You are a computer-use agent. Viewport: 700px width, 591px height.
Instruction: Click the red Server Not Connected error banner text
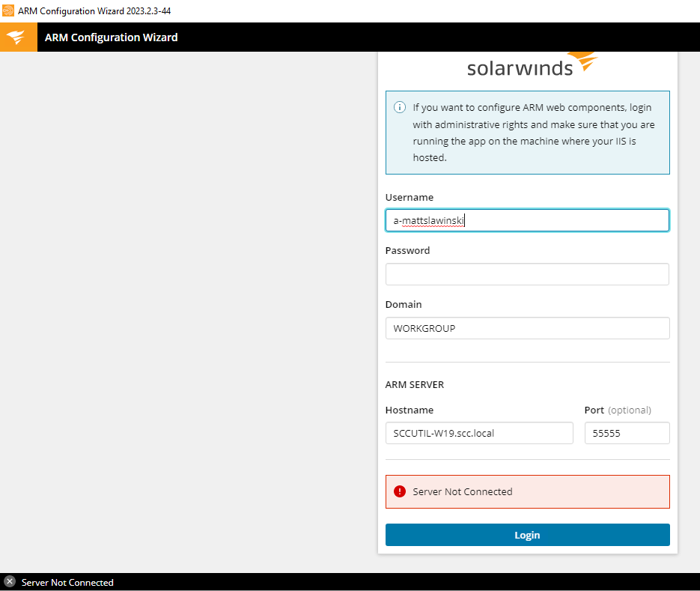point(463,492)
